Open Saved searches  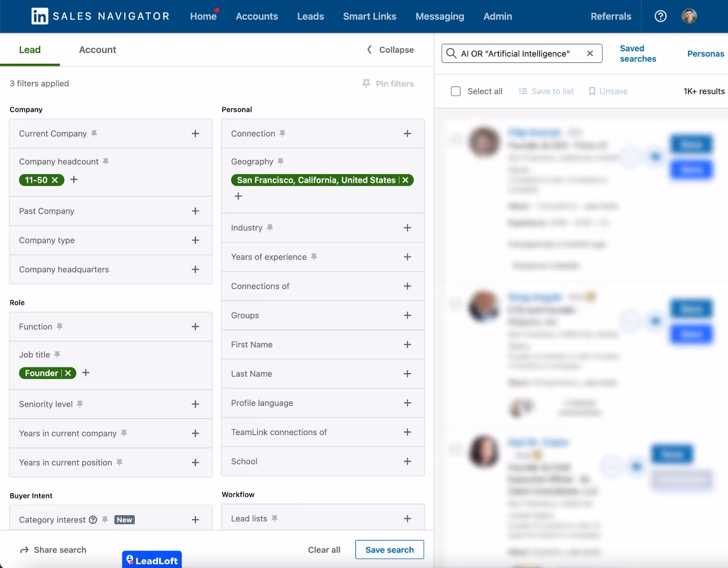(638, 54)
